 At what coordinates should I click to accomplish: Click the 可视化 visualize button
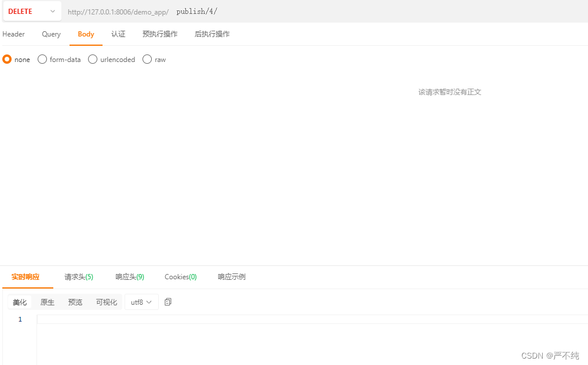click(106, 302)
